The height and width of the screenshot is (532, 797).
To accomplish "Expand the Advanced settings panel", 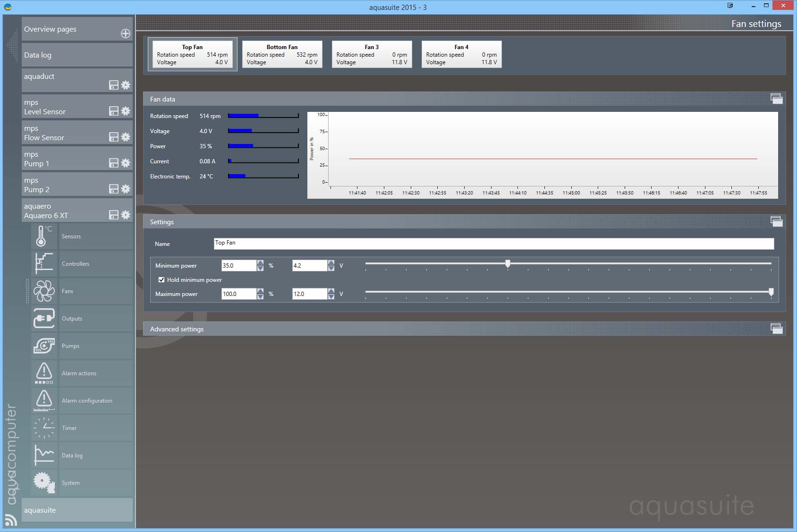I will pos(776,329).
